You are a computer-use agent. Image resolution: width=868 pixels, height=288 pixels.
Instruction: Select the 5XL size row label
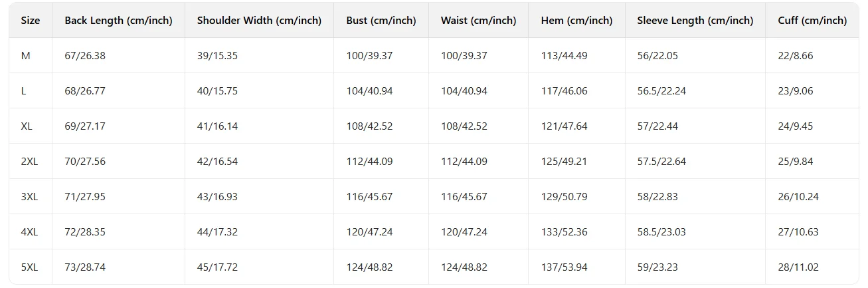(29, 267)
